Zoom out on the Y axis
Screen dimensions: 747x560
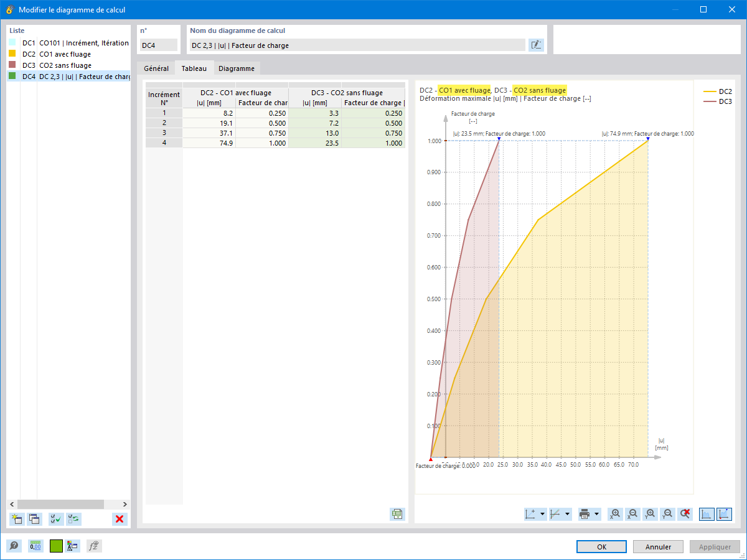pyautogui.click(x=668, y=514)
